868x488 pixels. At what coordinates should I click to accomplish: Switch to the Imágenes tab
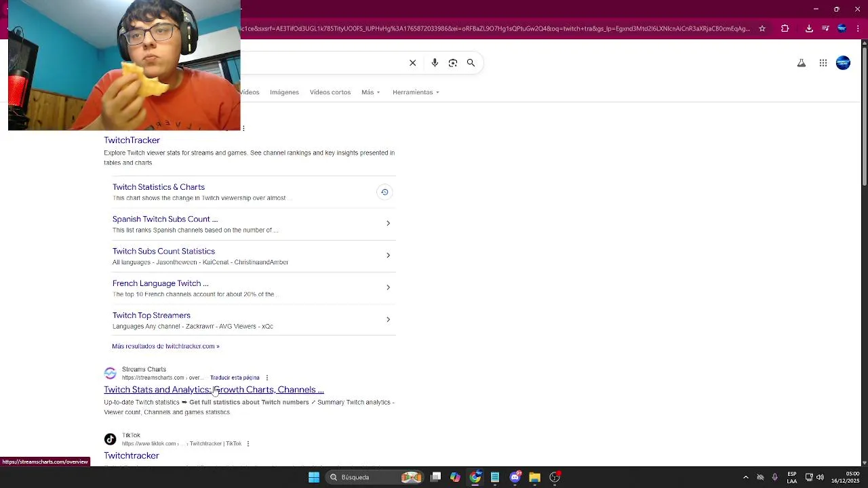pyautogui.click(x=284, y=92)
